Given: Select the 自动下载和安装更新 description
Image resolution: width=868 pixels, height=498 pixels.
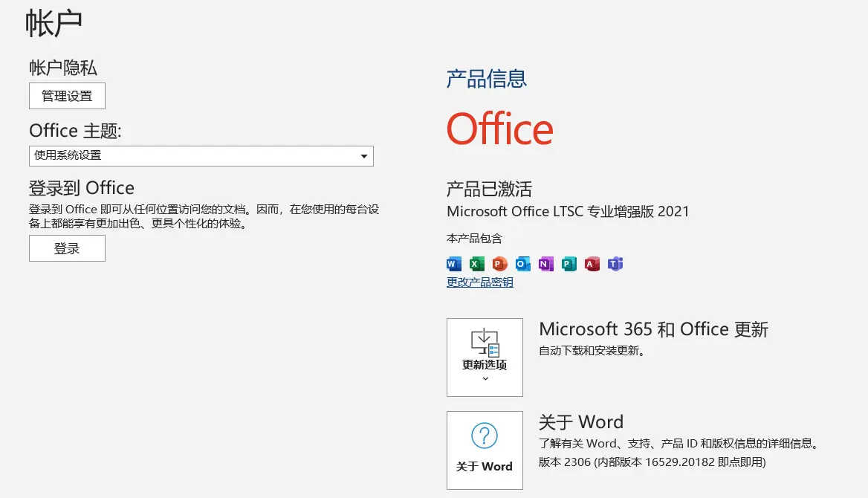Looking at the screenshot, I should click(592, 351).
